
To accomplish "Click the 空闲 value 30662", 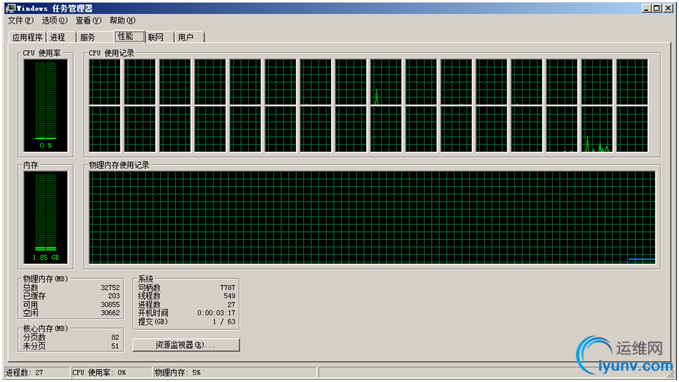I will [110, 313].
